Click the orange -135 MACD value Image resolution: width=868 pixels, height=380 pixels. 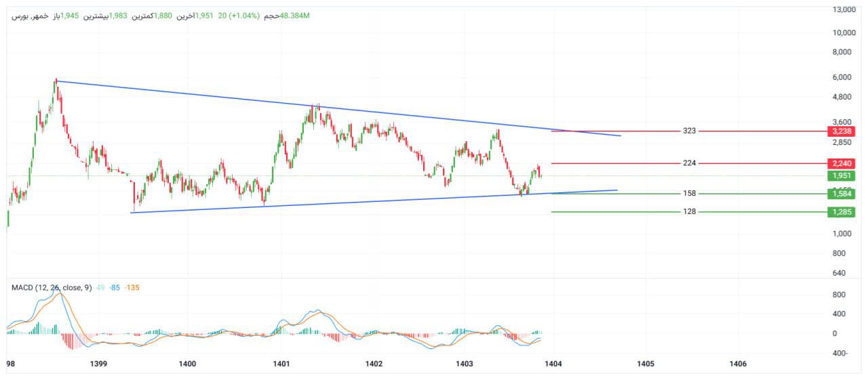coord(132,288)
